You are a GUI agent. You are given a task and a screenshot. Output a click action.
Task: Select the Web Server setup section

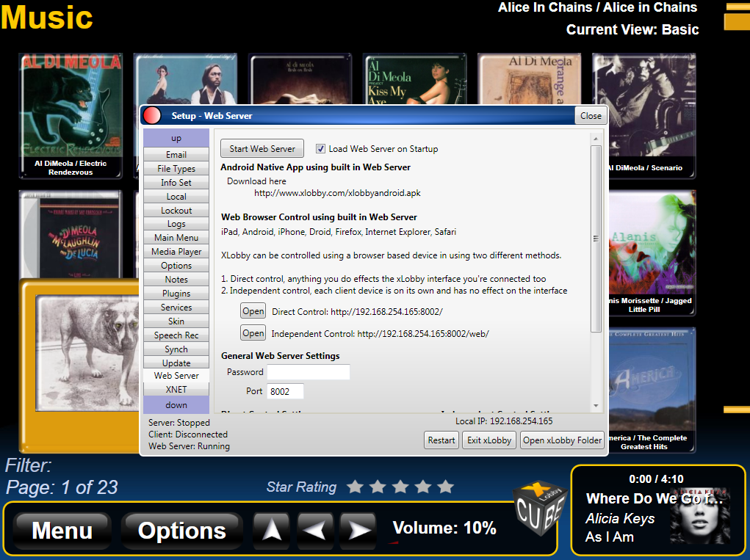176,376
